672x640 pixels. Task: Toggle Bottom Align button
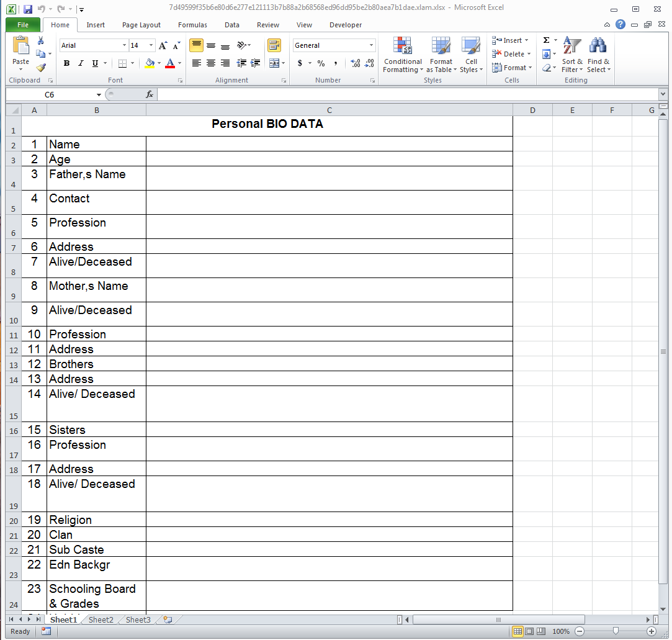(x=225, y=45)
